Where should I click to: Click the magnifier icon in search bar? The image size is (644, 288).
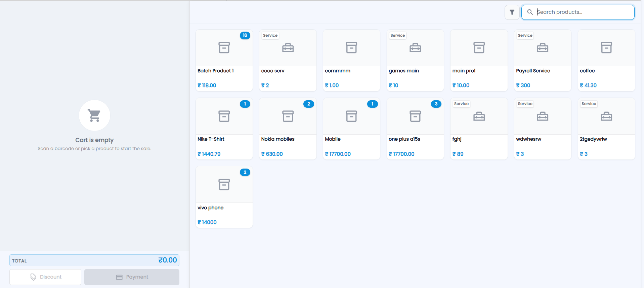530,12
